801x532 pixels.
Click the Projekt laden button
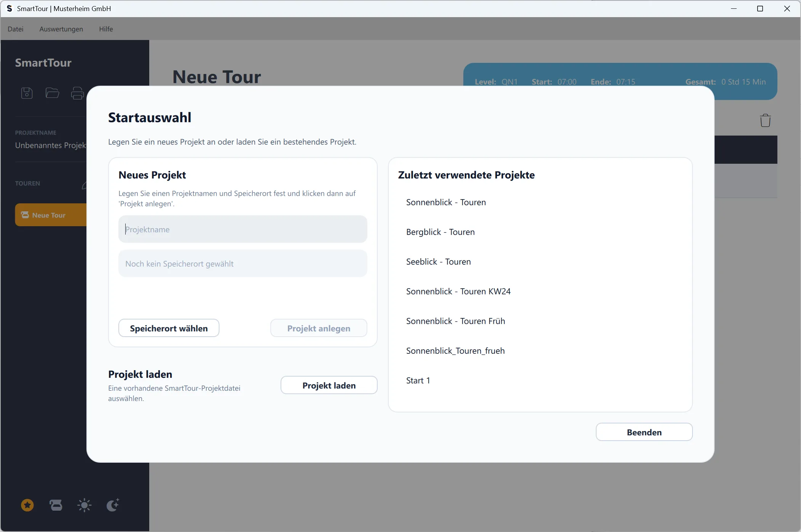[x=329, y=385]
